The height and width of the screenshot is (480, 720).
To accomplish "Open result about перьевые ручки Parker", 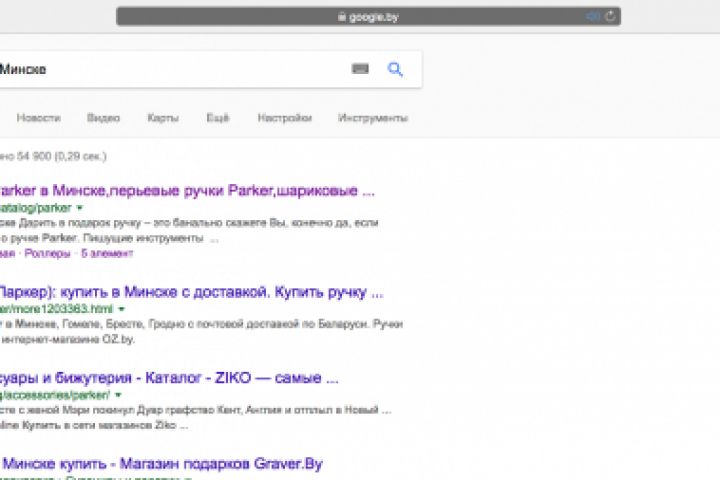I will point(187,190).
